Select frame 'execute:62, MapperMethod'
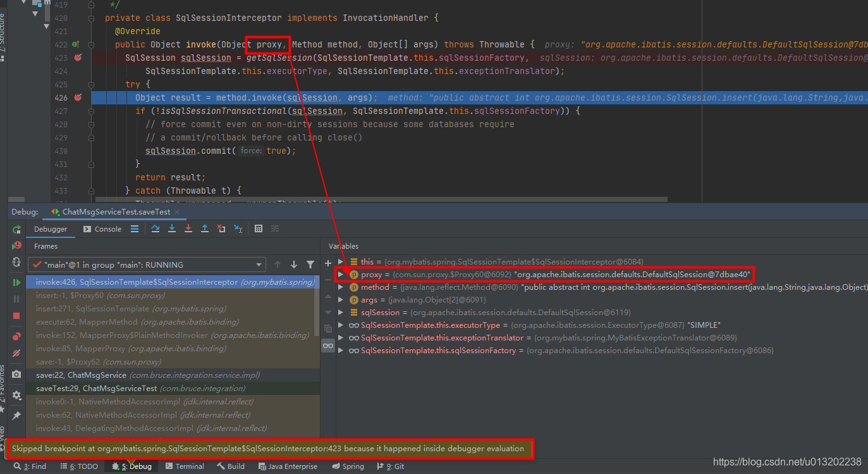Screen dimensions: 868x474 (170, 322)
